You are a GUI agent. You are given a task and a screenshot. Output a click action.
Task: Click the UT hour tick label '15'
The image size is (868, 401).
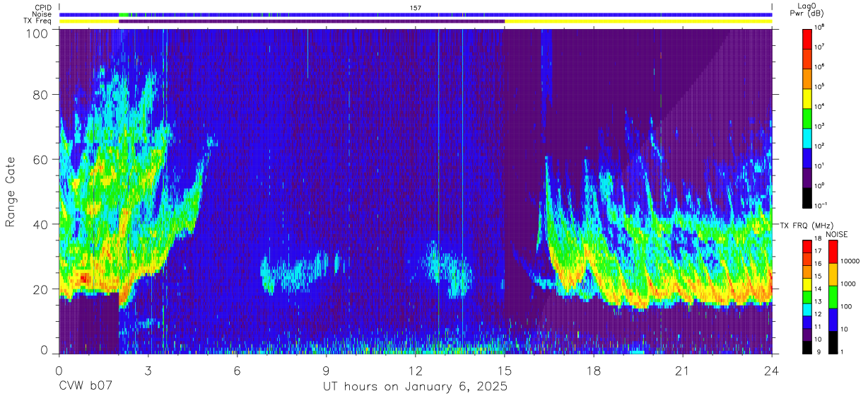click(505, 370)
